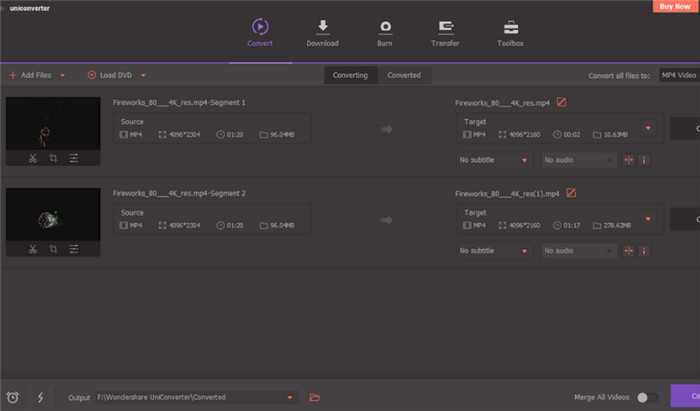The image size is (700, 411).
Task: Click the scheduler alarm clock icon
Action: 13,397
